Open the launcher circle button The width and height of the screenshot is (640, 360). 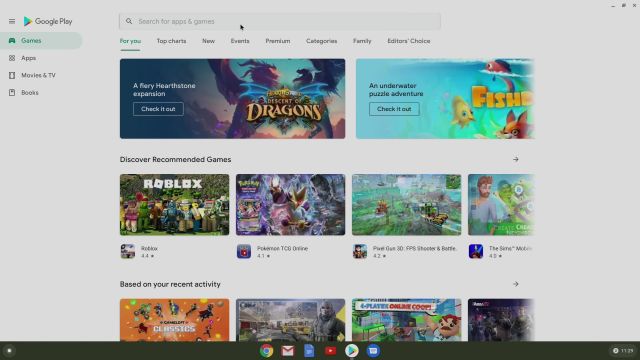point(9,351)
